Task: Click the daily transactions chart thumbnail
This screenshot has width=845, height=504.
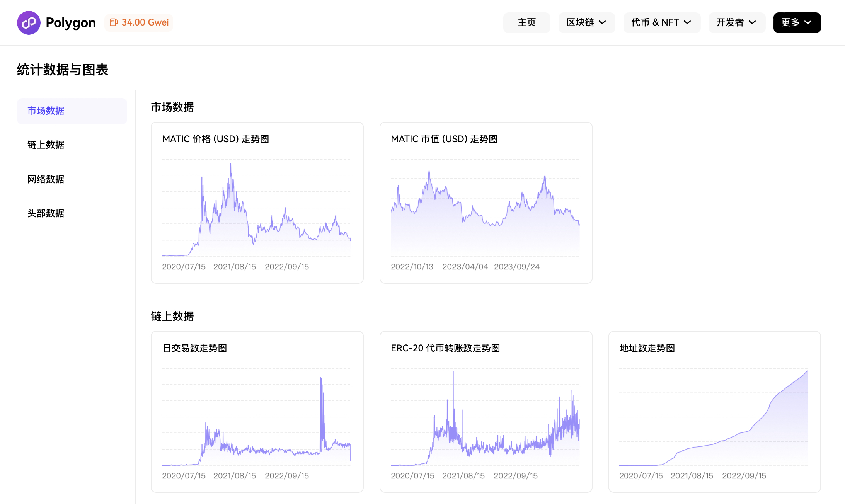Action: [x=256, y=417]
